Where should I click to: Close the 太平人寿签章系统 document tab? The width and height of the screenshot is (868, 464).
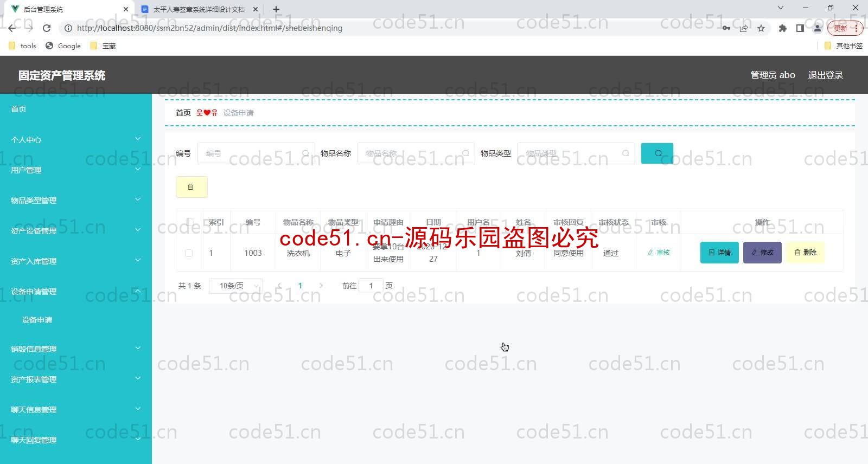coord(256,9)
